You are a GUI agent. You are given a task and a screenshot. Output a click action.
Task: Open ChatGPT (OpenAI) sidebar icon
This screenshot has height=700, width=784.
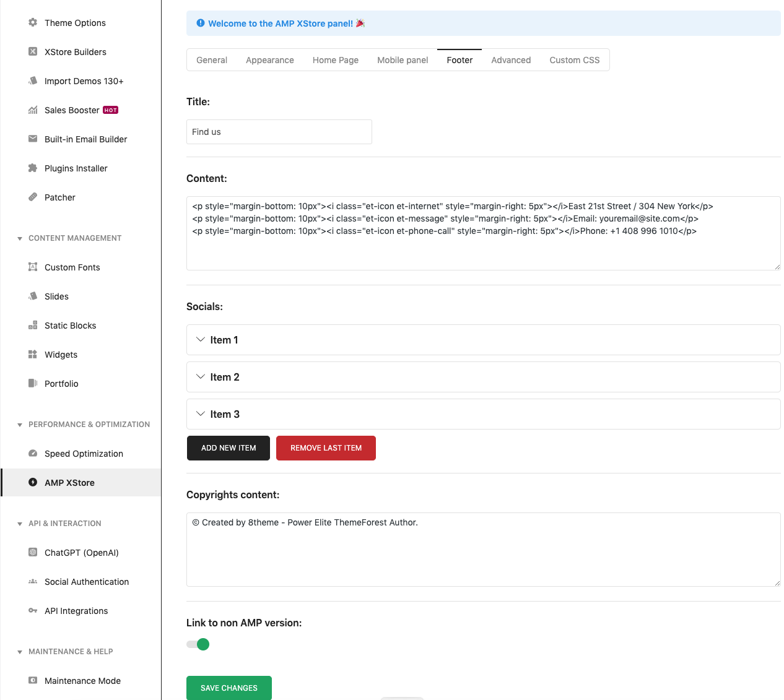tap(33, 553)
